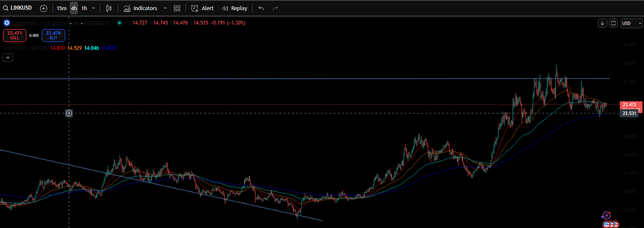Click the down-arrow button beside USD
This screenshot has width=644, height=228.
602,23
